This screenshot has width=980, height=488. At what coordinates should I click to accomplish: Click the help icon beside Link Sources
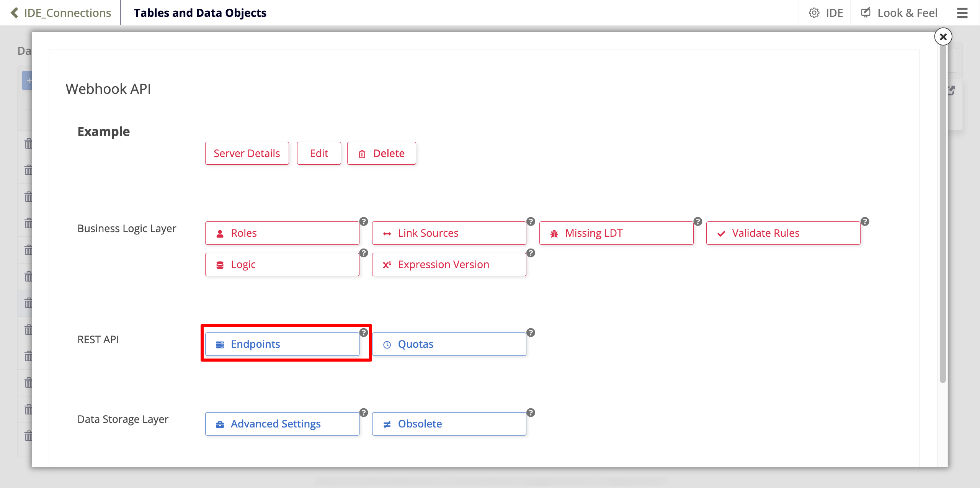click(x=531, y=221)
